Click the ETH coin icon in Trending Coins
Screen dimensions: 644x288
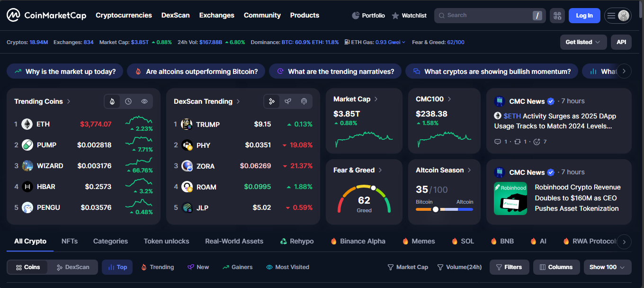point(27,124)
